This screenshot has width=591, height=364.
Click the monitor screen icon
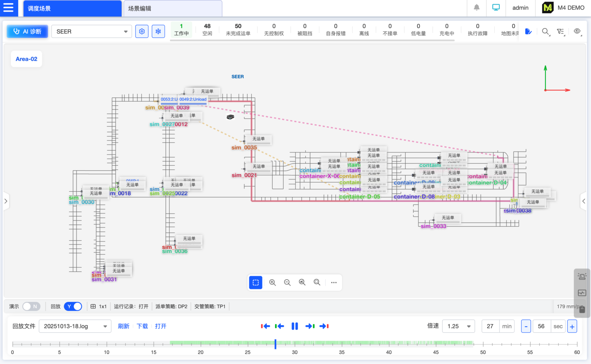496,8
